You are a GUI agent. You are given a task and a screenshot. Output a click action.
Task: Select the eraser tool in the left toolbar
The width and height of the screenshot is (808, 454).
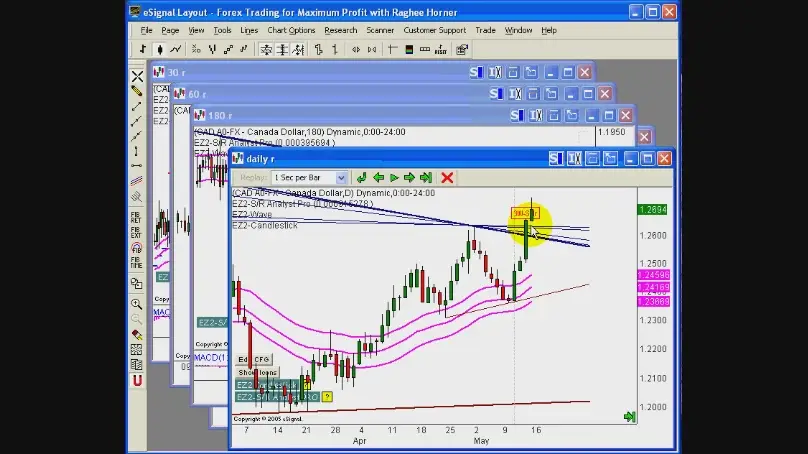pyautogui.click(x=137, y=335)
